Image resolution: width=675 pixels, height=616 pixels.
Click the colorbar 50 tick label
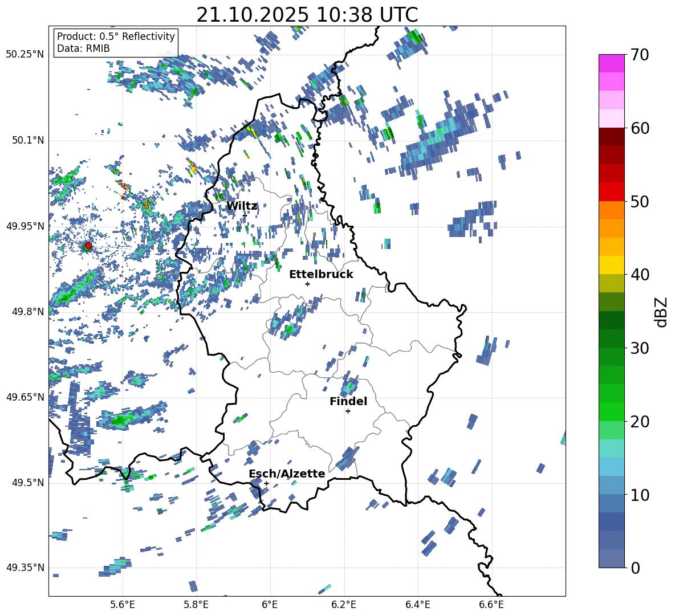point(640,202)
